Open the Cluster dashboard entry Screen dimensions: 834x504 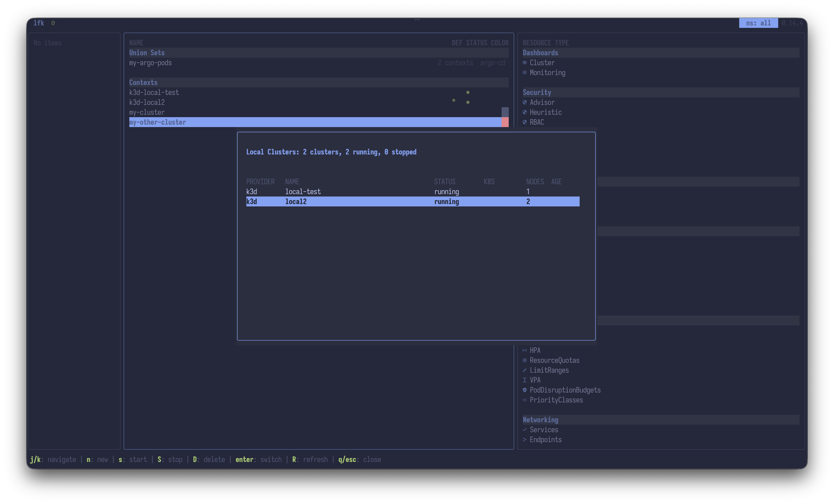pyautogui.click(x=542, y=63)
